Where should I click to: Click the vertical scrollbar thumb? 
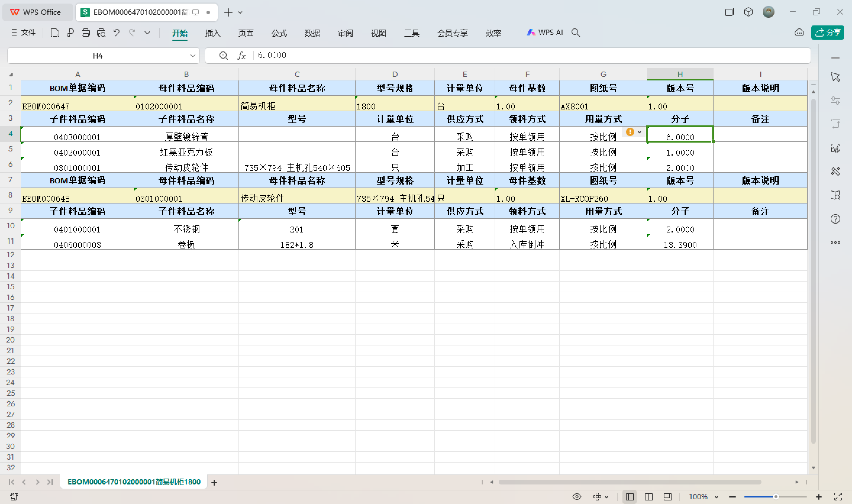pos(813,271)
